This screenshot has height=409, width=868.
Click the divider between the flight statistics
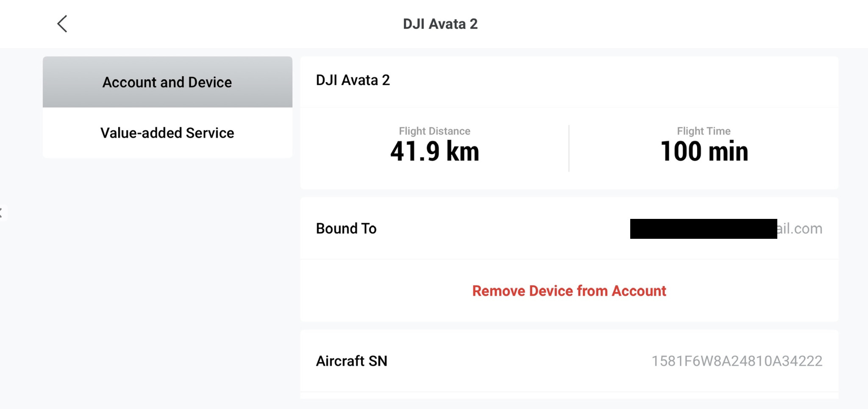pos(569,148)
